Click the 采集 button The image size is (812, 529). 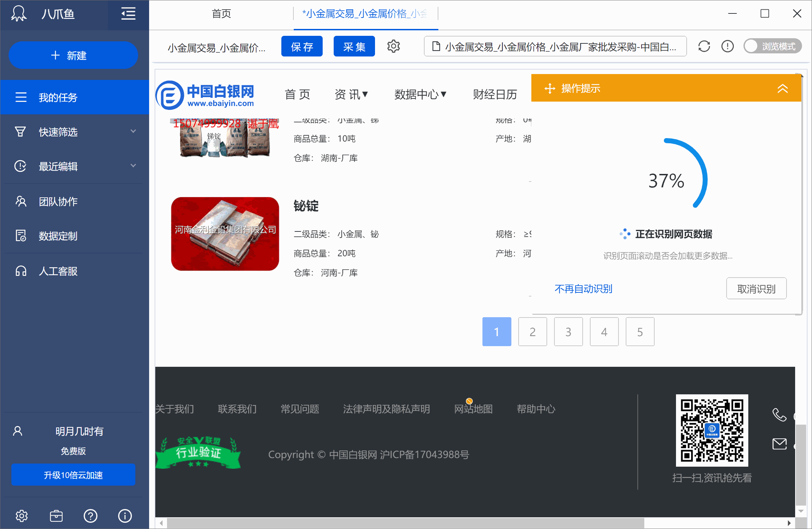(354, 46)
